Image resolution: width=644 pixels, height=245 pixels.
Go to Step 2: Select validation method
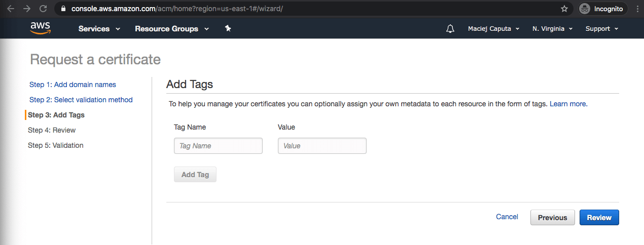point(81,100)
